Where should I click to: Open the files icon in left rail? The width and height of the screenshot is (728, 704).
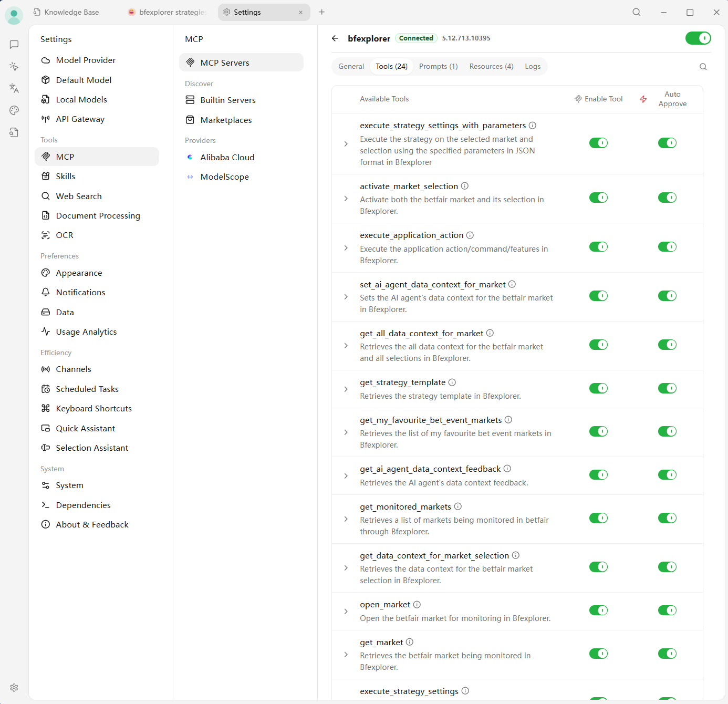tap(14, 132)
